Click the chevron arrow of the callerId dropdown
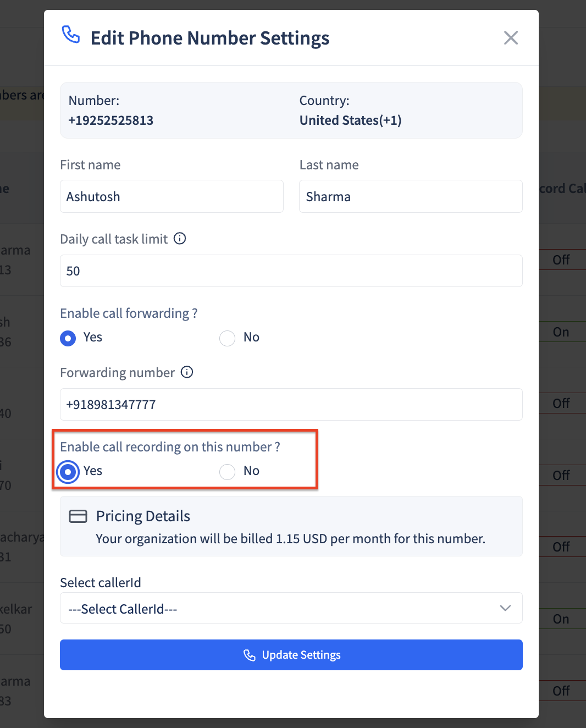586x728 pixels. pos(505,608)
